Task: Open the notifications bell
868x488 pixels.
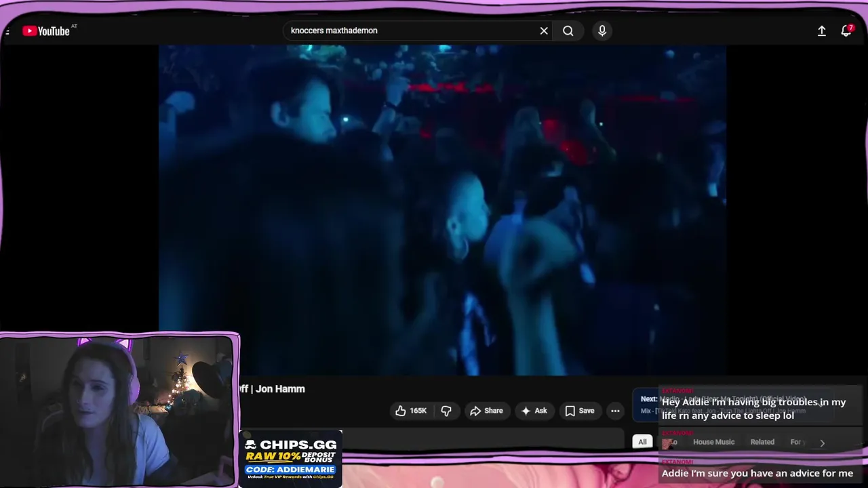Action: pos(846,30)
